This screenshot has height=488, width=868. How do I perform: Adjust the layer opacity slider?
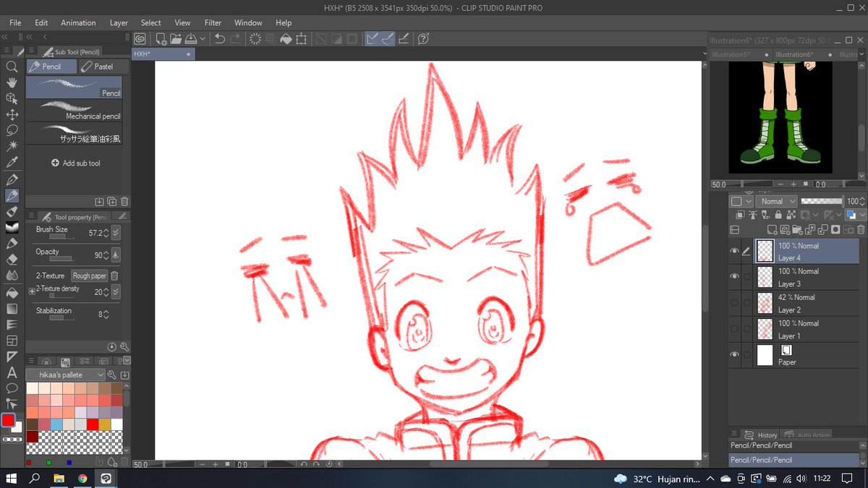click(x=822, y=201)
